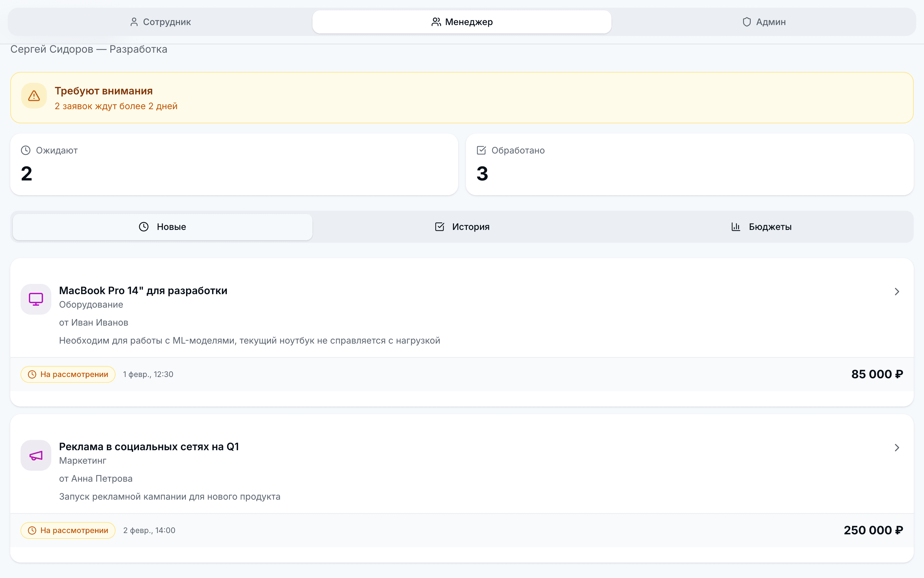Image resolution: width=924 pixels, height=578 pixels.
Task: Open the Реклама в социальных сетях на Q1 title
Action: (x=149, y=446)
